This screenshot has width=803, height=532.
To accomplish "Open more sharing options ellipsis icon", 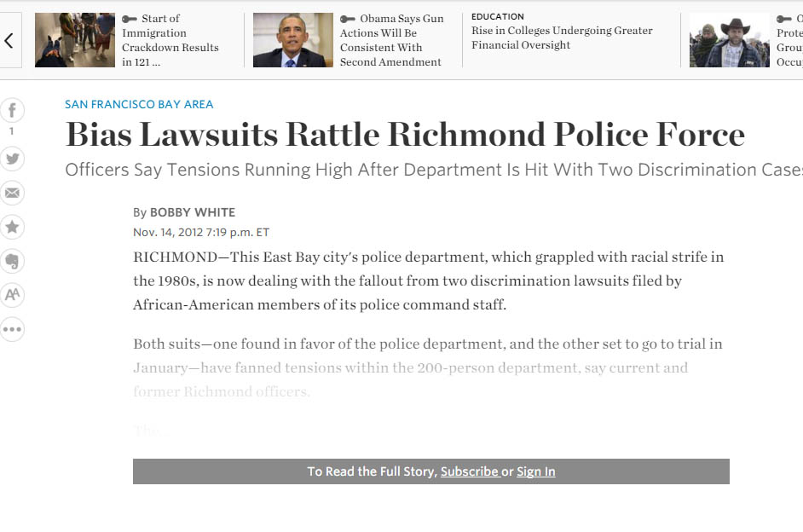I will click(x=12, y=329).
